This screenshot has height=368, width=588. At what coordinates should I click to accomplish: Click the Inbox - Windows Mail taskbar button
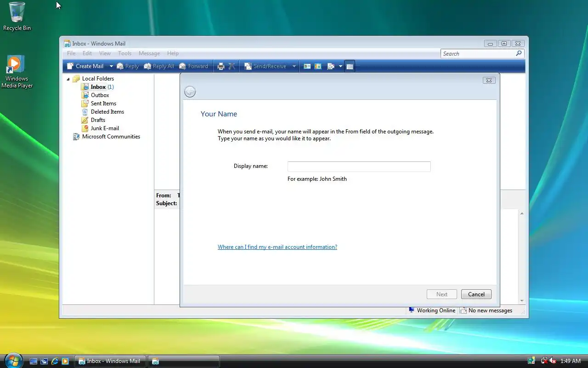110,361
